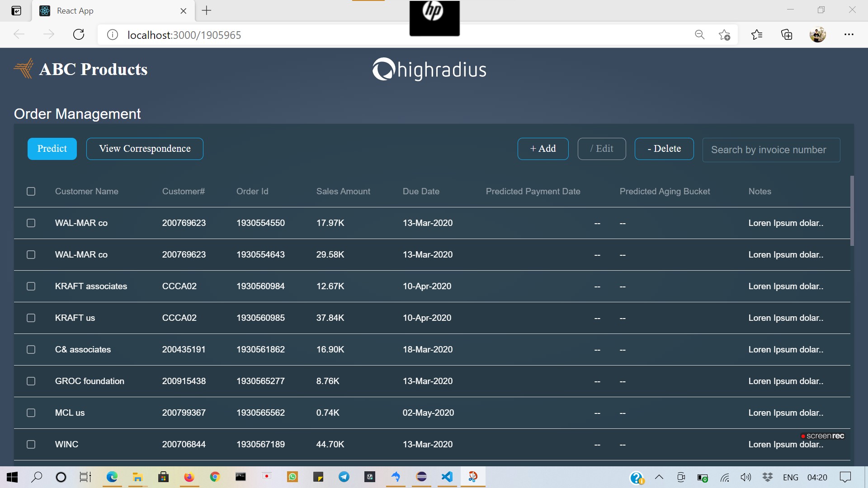This screenshot has width=868, height=488.
Task: Open Edge Collections from the toolbar
Action: pyautogui.click(x=787, y=34)
